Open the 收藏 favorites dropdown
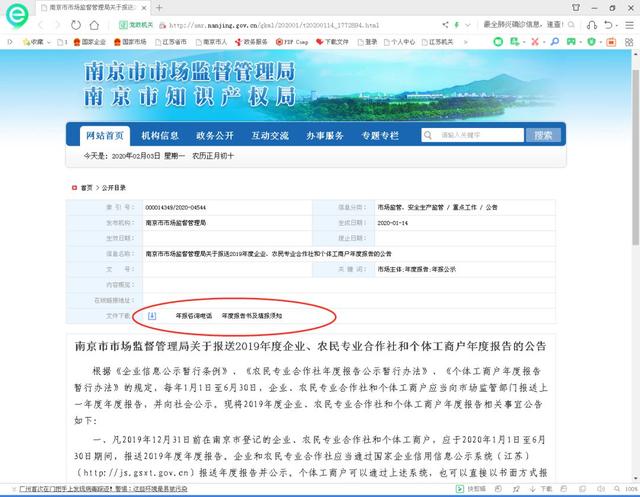Image resolution: width=640 pixels, height=497 pixels. [37, 42]
